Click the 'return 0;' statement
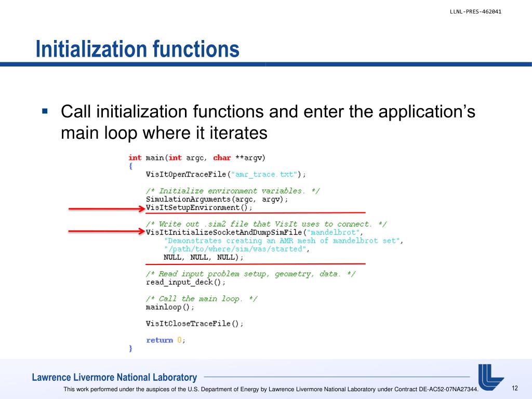 point(166,340)
